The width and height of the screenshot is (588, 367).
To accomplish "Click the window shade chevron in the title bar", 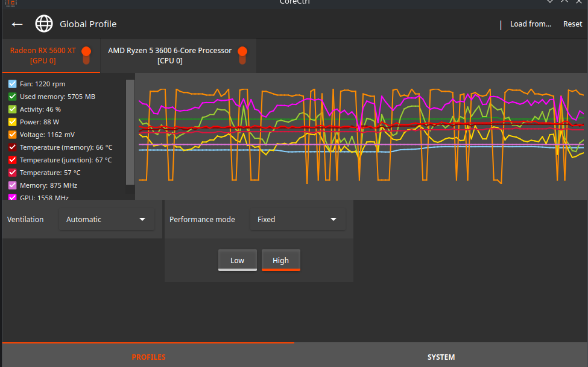I will (x=549, y=2).
